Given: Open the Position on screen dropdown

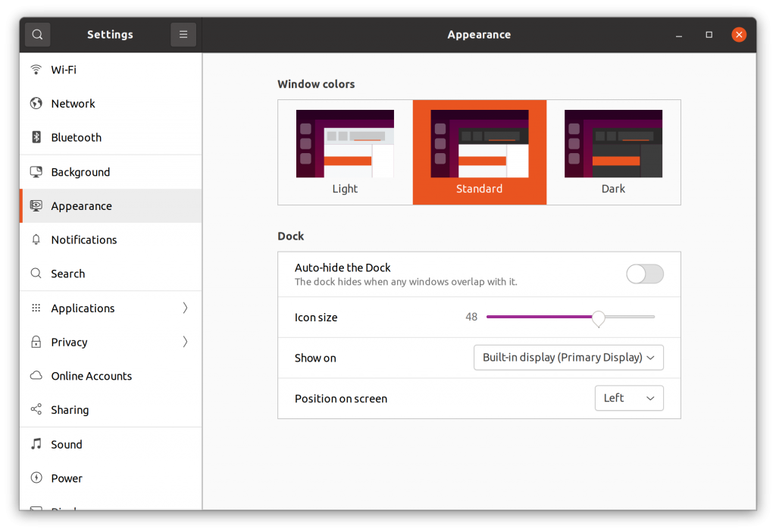Looking at the screenshot, I should pyautogui.click(x=629, y=398).
